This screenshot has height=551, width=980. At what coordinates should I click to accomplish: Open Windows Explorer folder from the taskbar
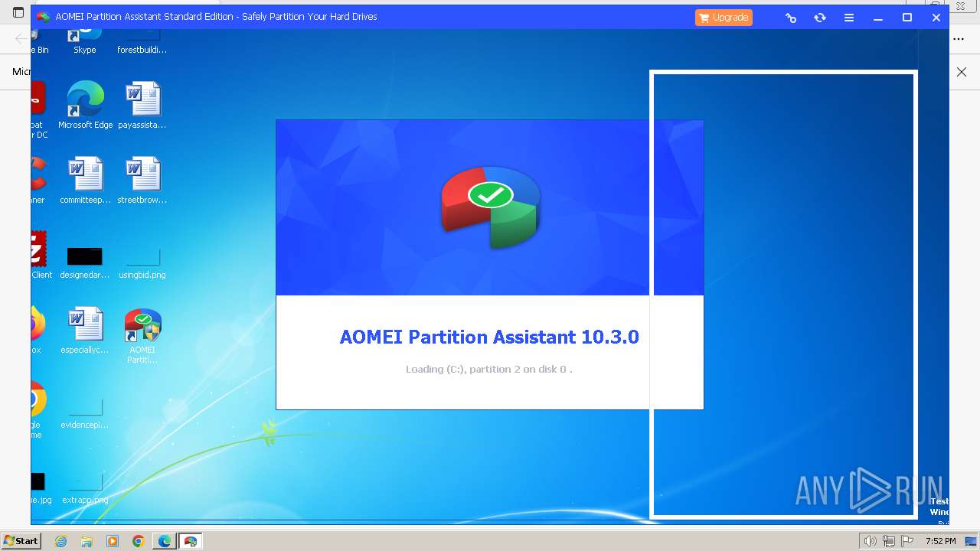tap(87, 541)
